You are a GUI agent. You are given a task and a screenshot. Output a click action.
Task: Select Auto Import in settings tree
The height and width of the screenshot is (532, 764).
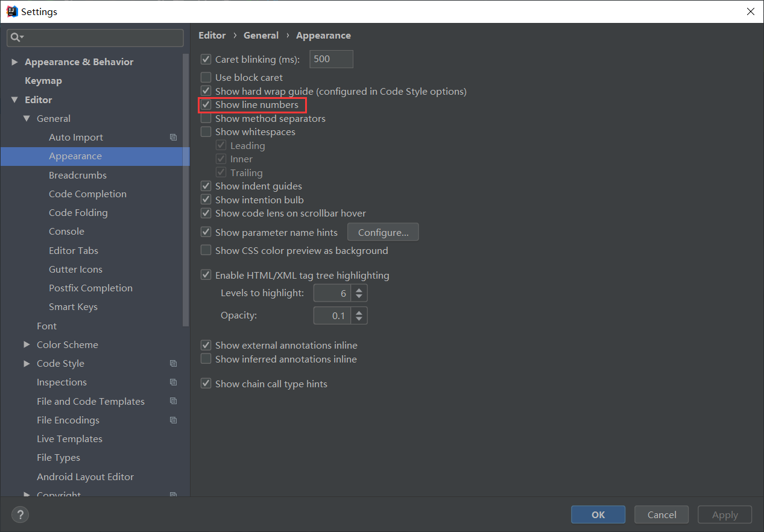(76, 138)
